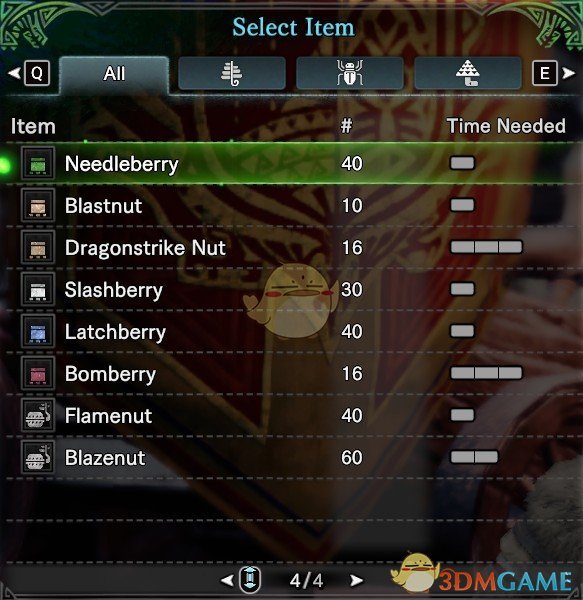Go to previous tab with Q key icon
583x600 pixels.
coord(37,73)
